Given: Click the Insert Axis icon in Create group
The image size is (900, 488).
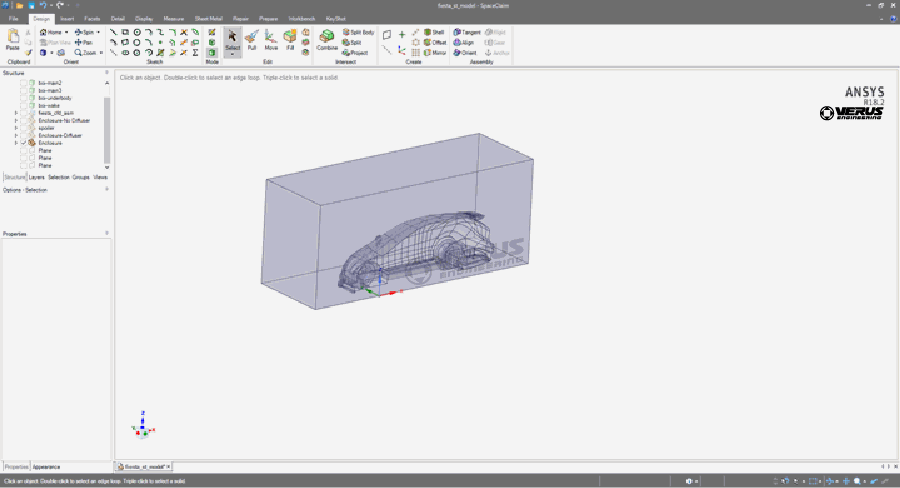Looking at the screenshot, I should click(387, 51).
